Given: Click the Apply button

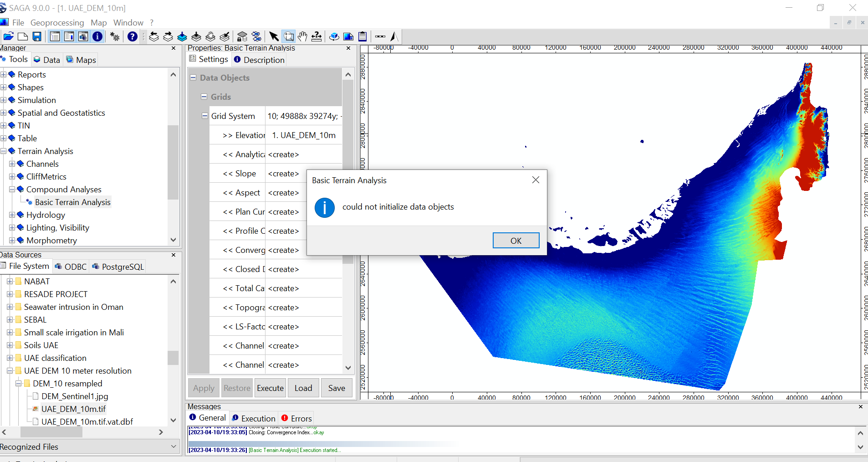Looking at the screenshot, I should pyautogui.click(x=204, y=388).
